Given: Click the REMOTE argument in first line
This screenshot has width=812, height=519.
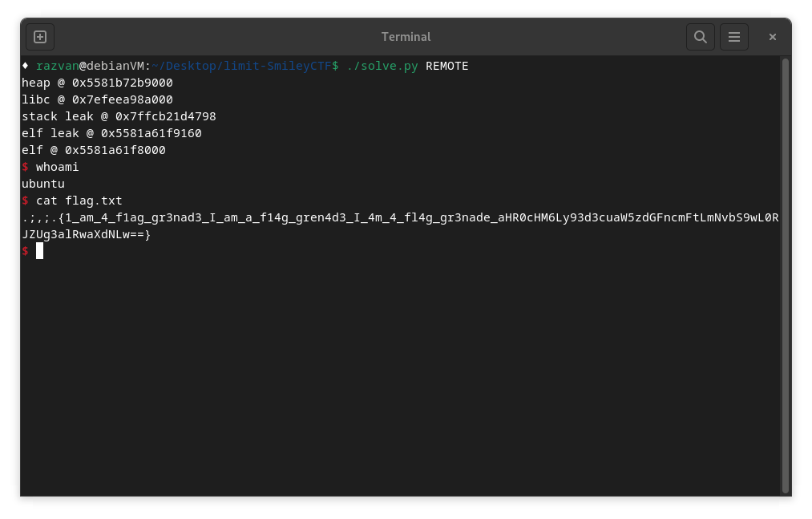Looking at the screenshot, I should pyautogui.click(x=446, y=66).
